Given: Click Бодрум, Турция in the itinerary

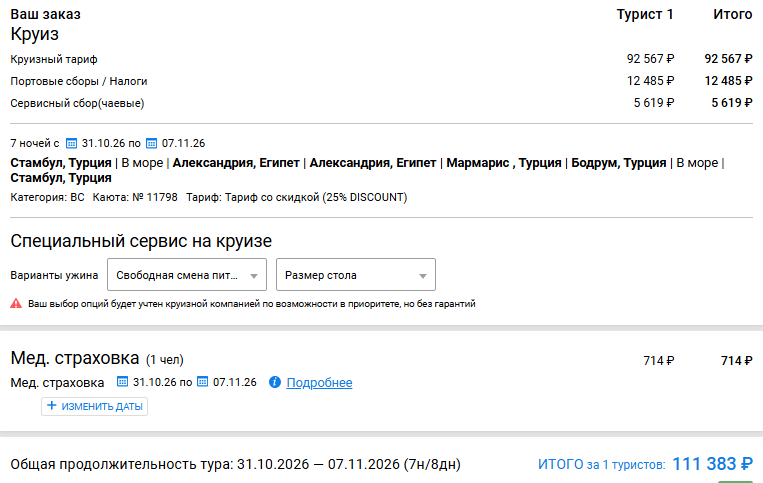Looking at the screenshot, I should (x=618, y=163).
